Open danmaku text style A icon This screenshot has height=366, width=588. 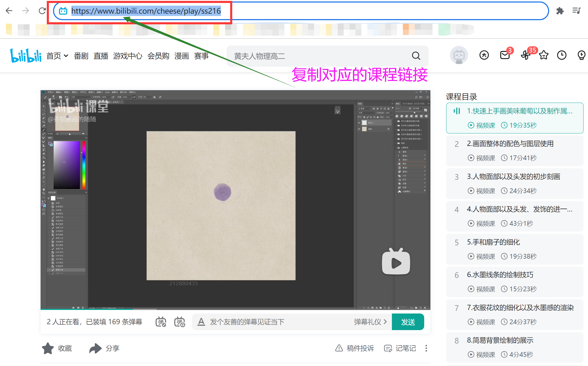(x=201, y=322)
